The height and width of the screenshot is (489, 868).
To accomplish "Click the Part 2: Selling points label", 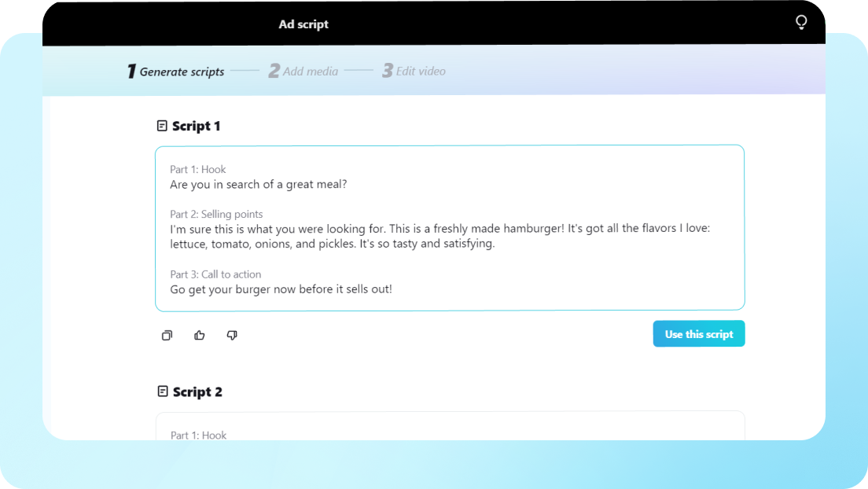I will (216, 215).
